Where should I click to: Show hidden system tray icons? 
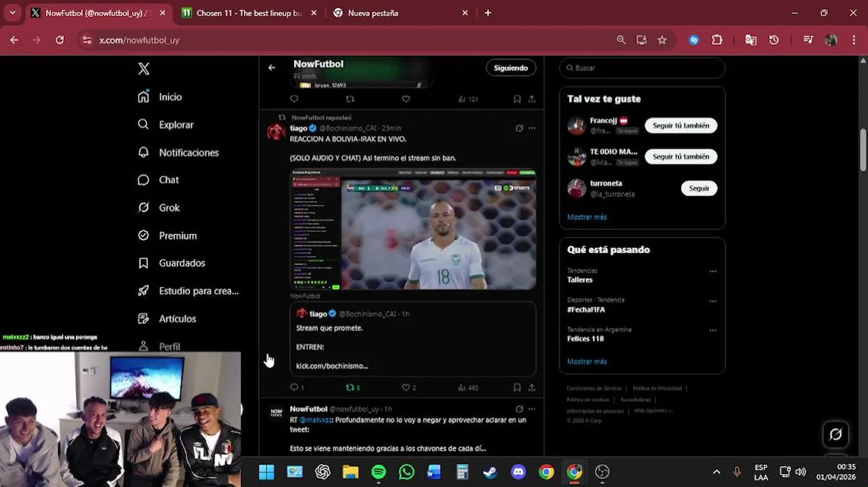pos(717,471)
